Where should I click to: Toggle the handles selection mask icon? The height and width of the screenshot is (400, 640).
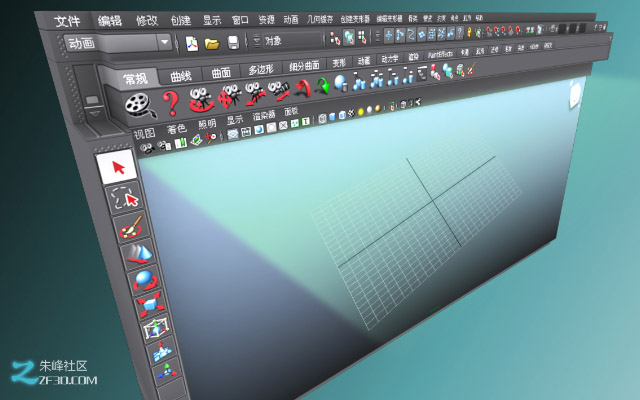[x=389, y=35]
